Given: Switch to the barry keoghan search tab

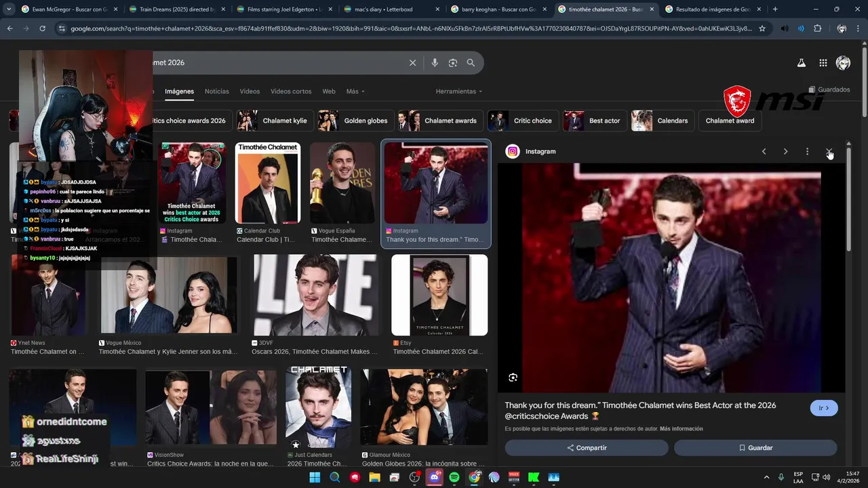Looking at the screenshot, I should 500,9.
